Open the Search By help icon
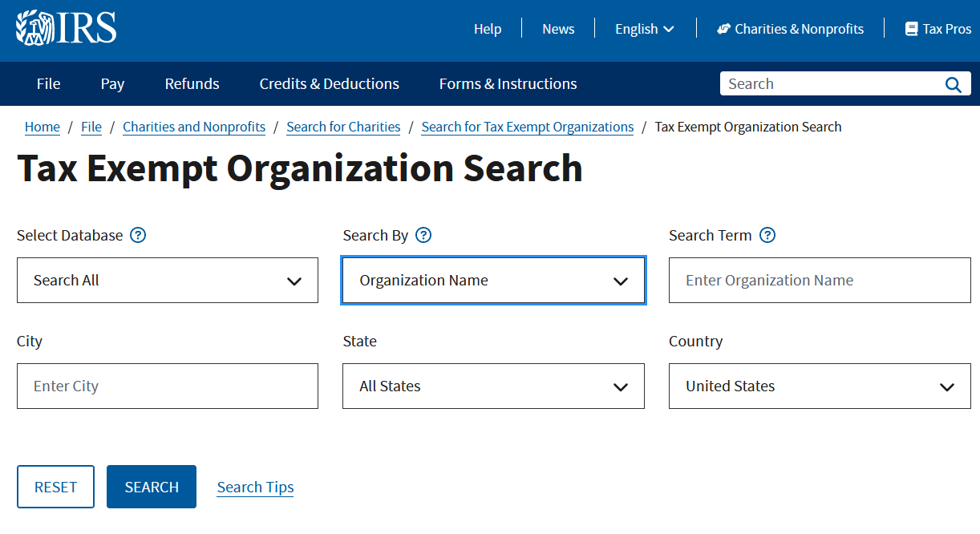The height and width of the screenshot is (534, 980). point(423,235)
